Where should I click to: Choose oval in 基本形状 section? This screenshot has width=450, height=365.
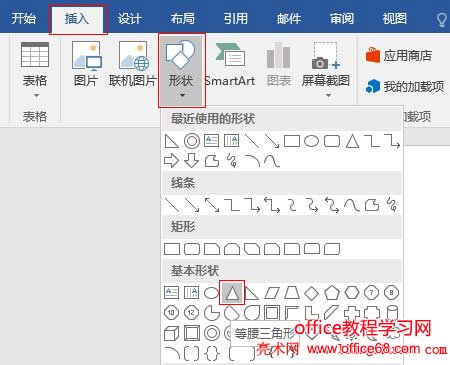211,293
